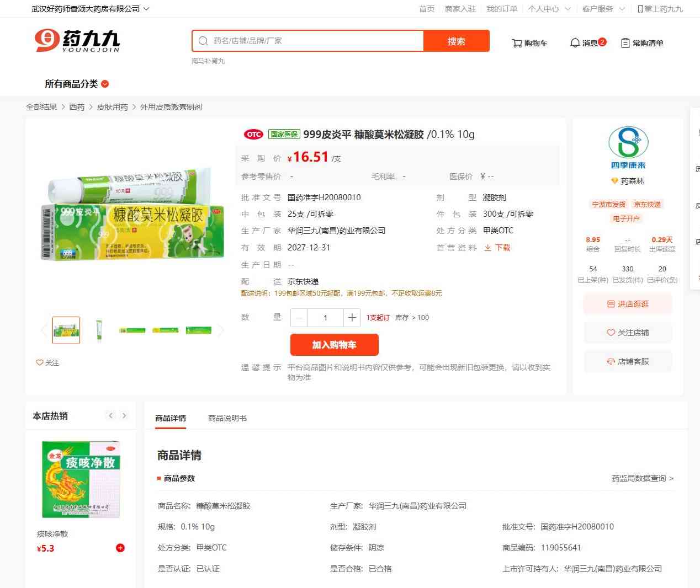Increase quantity with the plus button
The width and height of the screenshot is (700, 588).
(x=352, y=318)
